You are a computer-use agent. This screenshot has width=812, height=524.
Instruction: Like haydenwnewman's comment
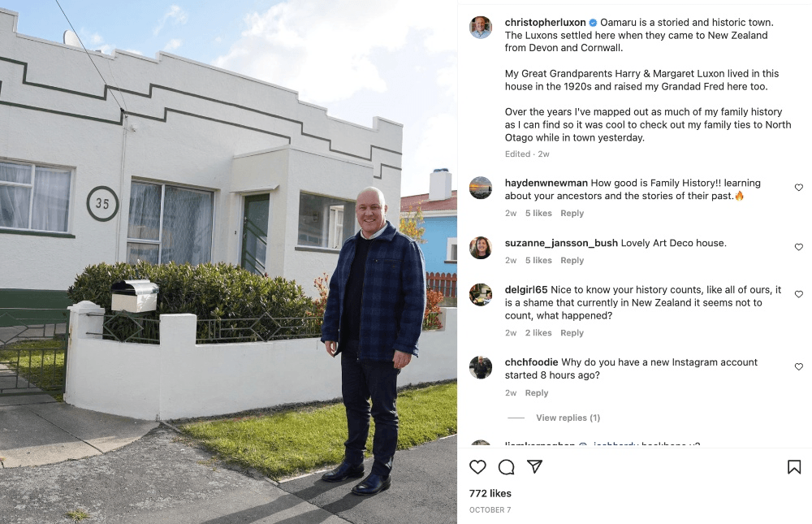(x=798, y=187)
